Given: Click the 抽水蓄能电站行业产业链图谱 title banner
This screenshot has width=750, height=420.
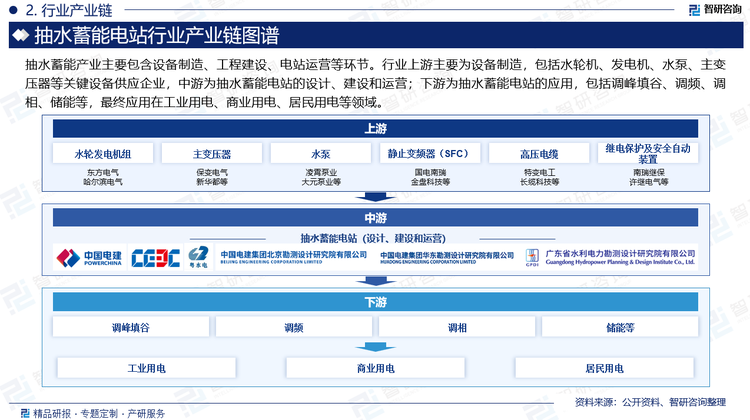Looking at the screenshot, I should tap(376, 35).
